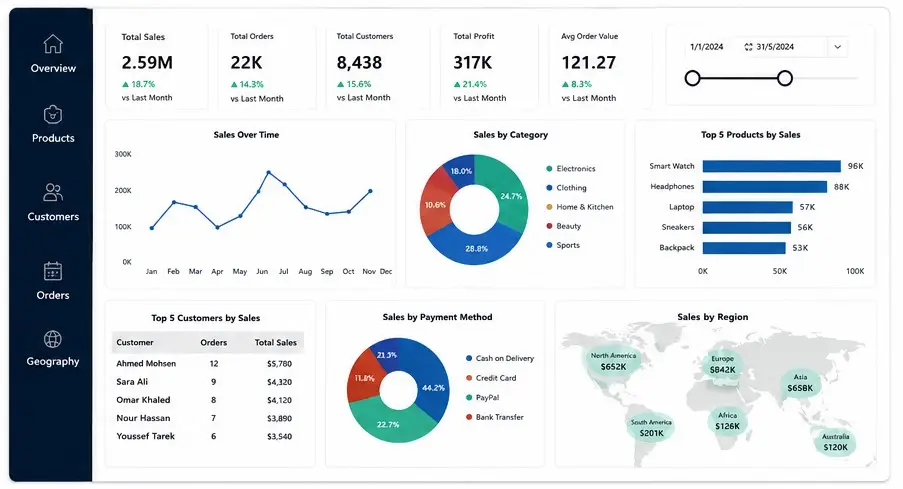Viewport: 903px width, 489px height.
Task: Click the Clothing legend entry
Action: tap(566, 188)
